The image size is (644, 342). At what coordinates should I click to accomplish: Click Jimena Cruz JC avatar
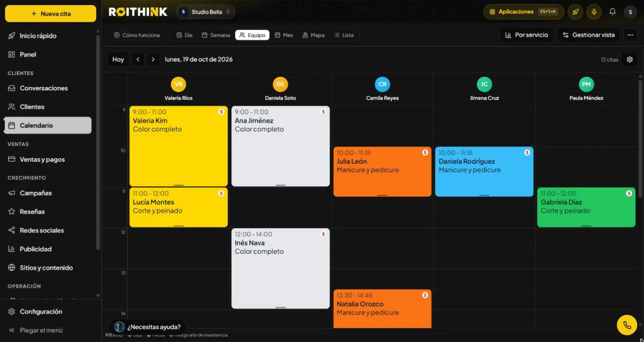(x=484, y=84)
